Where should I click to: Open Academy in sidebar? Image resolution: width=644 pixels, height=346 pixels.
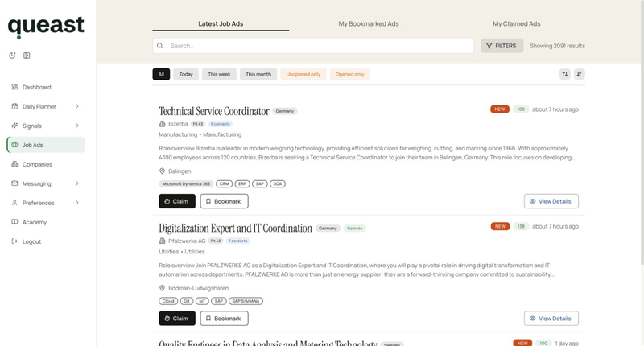coord(46,222)
